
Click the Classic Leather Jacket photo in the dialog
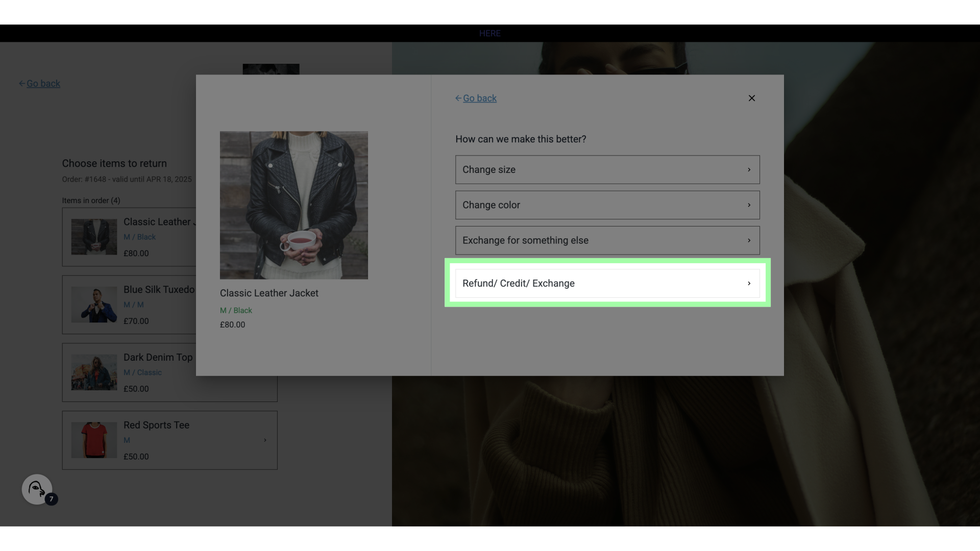(x=294, y=205)
